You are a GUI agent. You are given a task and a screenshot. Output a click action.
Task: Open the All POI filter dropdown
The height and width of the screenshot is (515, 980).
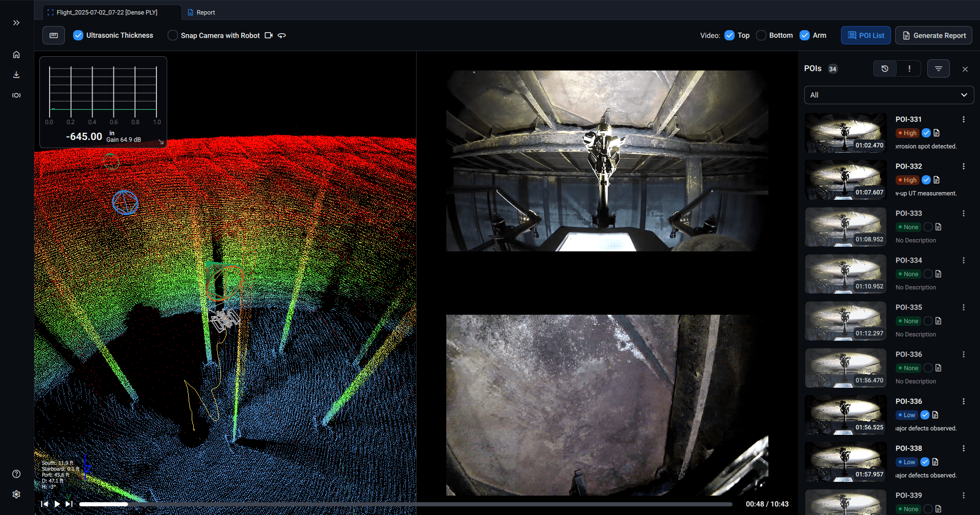(x=888, y=95)
